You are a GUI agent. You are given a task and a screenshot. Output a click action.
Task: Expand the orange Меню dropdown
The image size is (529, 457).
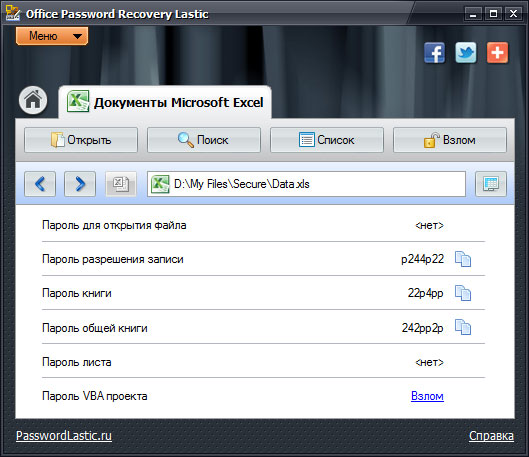coord(52,36)
